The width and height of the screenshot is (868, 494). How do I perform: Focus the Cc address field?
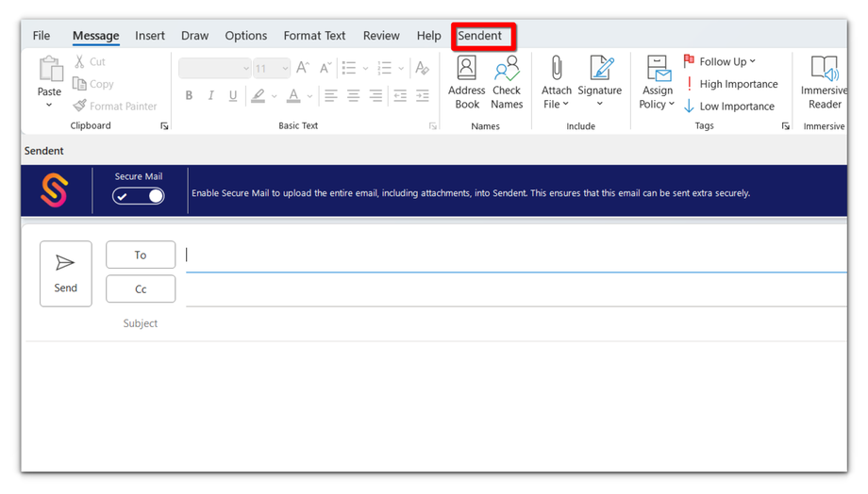pyautogui.click(x=516, y=289)
